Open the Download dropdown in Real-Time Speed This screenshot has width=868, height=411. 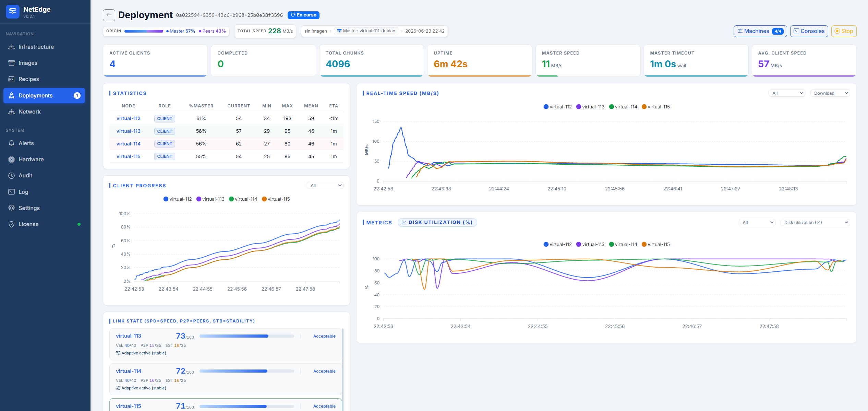[830, 93]
